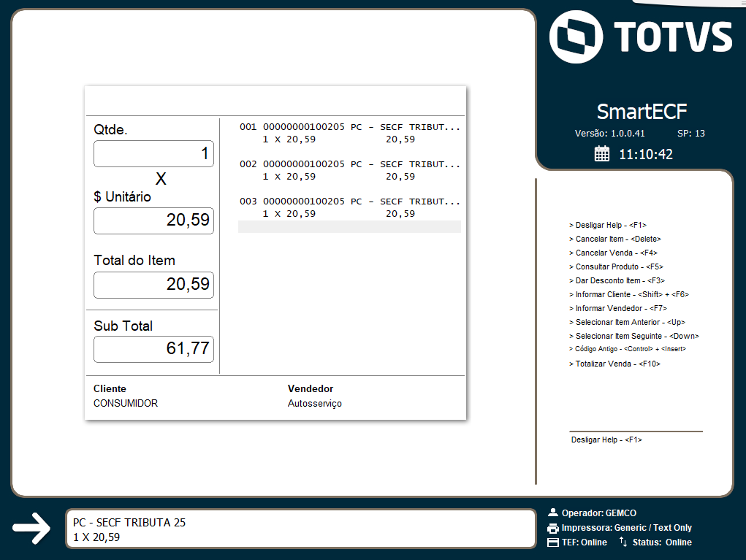Click TEF: Online status text
Image resolution: width=746 pixels, height=560 pixels.
tap(585, 542)
